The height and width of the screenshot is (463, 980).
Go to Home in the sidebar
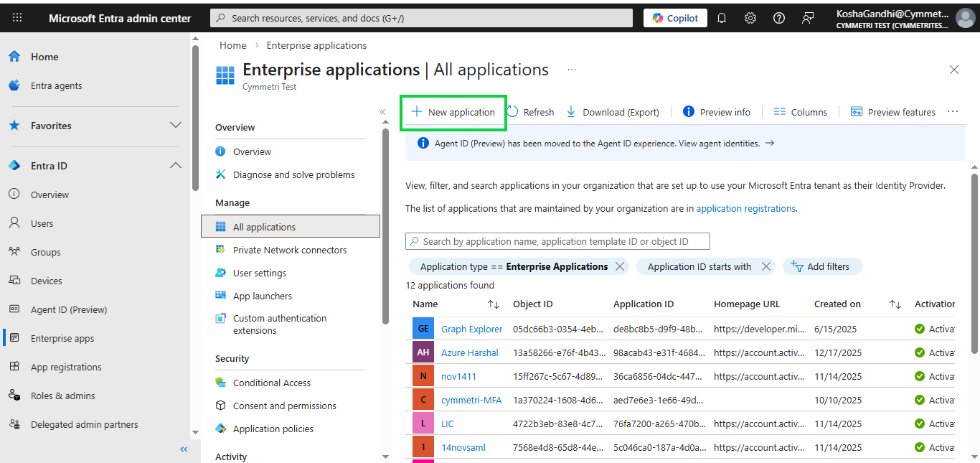point(44,57)
